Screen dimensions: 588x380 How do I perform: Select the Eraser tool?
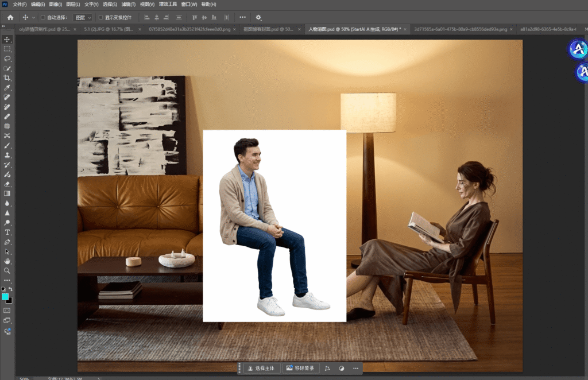7,184
